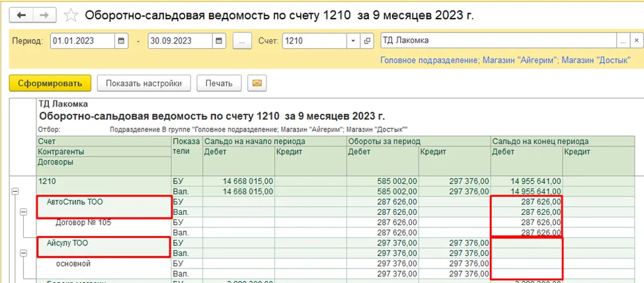The height and width of the screenshot is (283, 644).
Task: Open the subdivisions filter link
Action: [506, 60]
